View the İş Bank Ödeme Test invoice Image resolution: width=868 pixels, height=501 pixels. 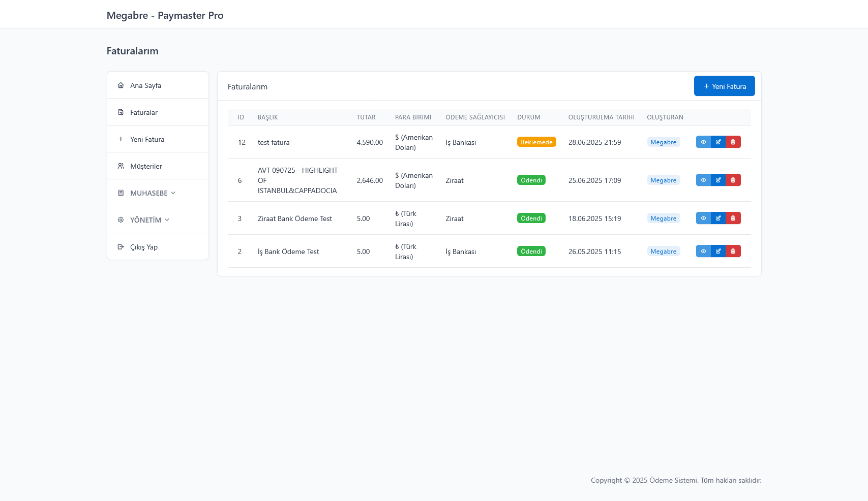(703, 252)
